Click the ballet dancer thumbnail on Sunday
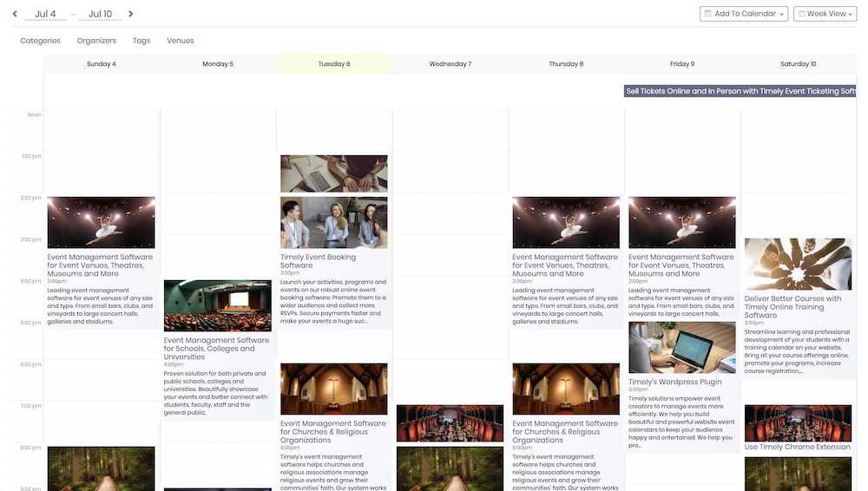868x491 pixels. [x=101, y=222]
